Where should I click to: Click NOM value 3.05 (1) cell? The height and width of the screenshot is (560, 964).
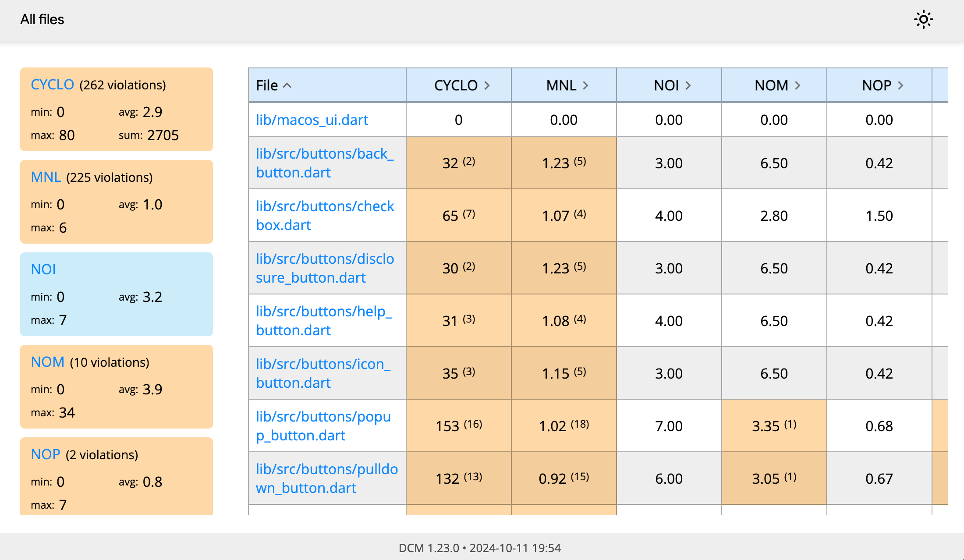[x=774, y=478]
